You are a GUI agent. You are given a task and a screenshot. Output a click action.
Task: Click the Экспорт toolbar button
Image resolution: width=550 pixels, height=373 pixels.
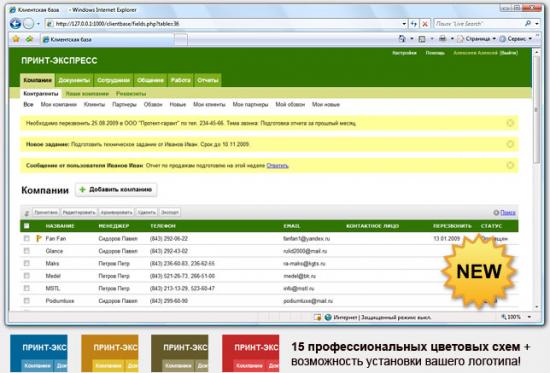tap(170, 212)
